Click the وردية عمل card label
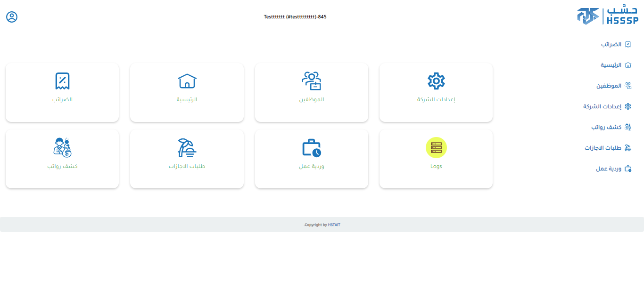The image size is (644, 298). point(312,166)
